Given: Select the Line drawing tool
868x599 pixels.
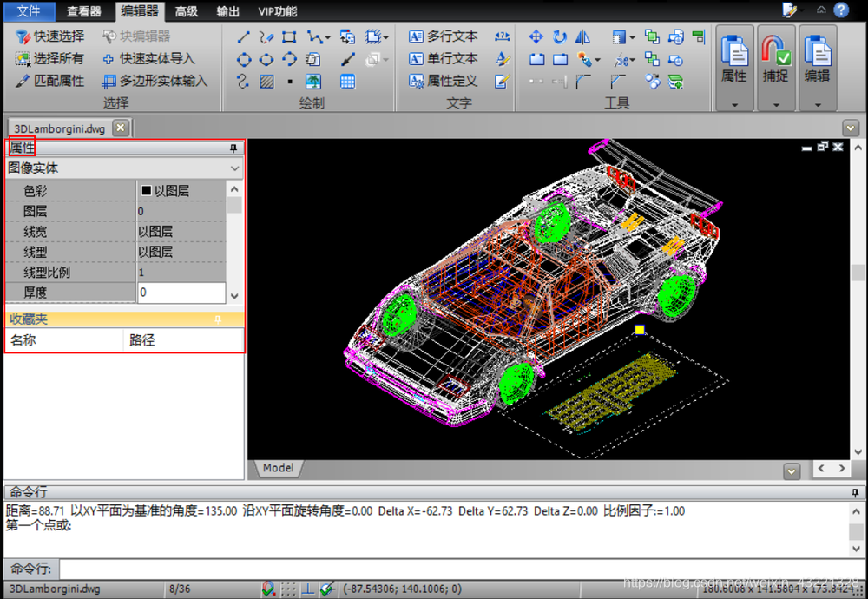Looking at the screenshot, I should pyautogui.click(x=243, y=37).
